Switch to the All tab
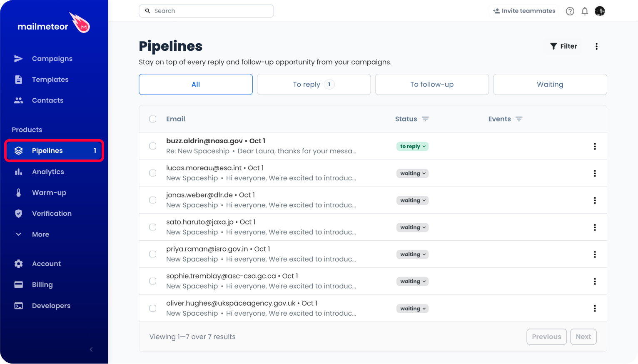This screenshot has width=638, height=364. pyautogui.click(x=196, y=85)
